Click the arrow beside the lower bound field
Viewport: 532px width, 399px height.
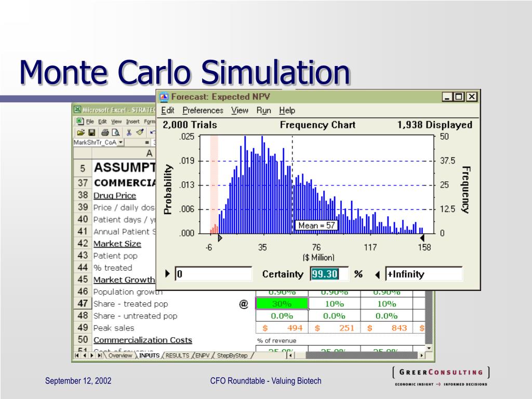pyautogui.click(x=167, y=273)
